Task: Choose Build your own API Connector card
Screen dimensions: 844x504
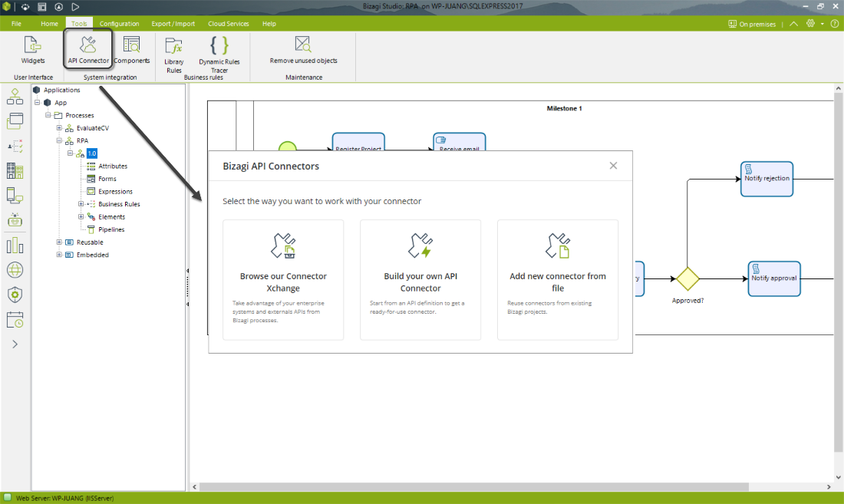Action: pyautogui.click(x=420, y=280)
